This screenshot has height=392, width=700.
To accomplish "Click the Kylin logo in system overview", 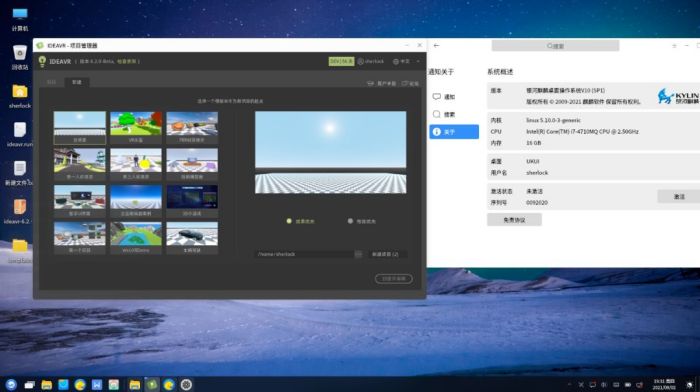I will tap(678, 96).
